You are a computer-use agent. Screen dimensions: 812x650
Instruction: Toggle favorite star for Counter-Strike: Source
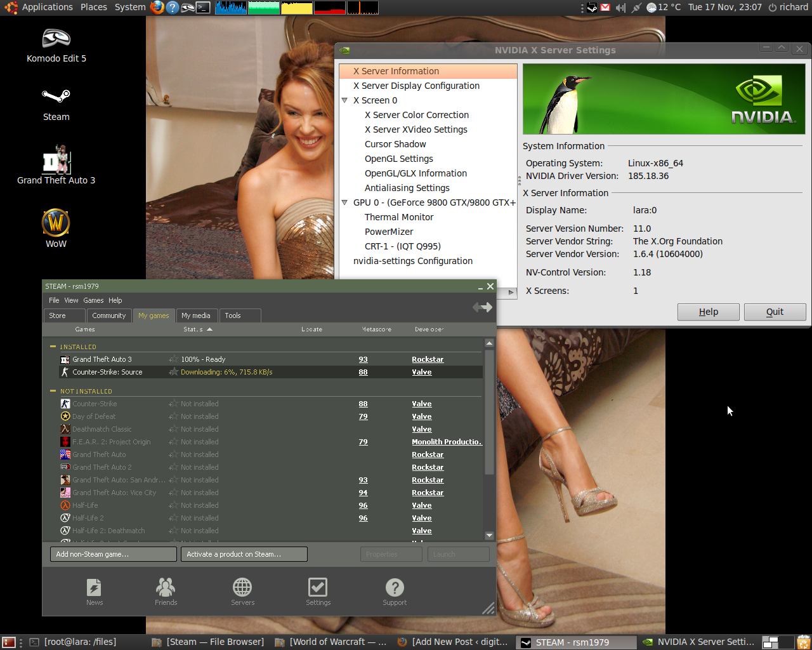[173, 372]
